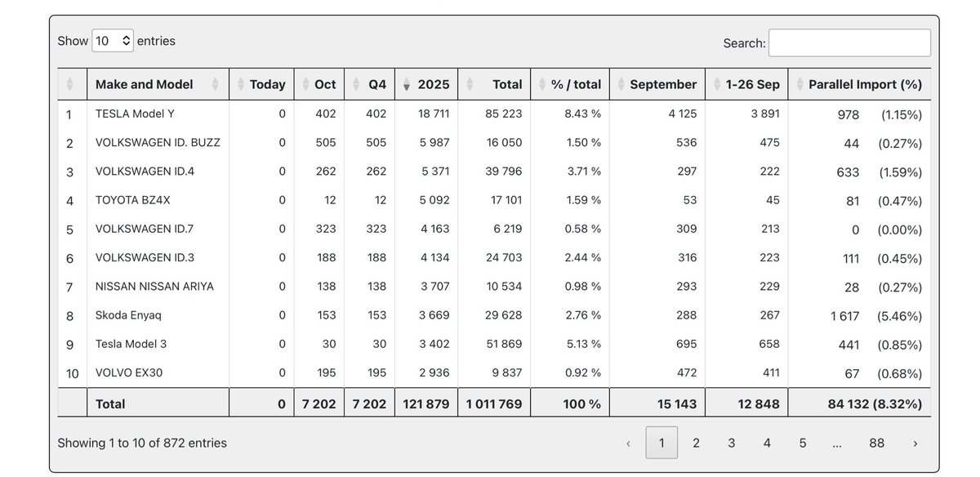
Task: Click the 15 143 September footer total
Action: coord(677,403)
